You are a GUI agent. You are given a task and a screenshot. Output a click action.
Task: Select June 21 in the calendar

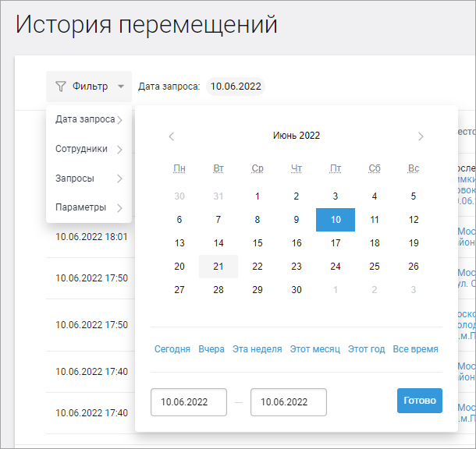point(218,267)
